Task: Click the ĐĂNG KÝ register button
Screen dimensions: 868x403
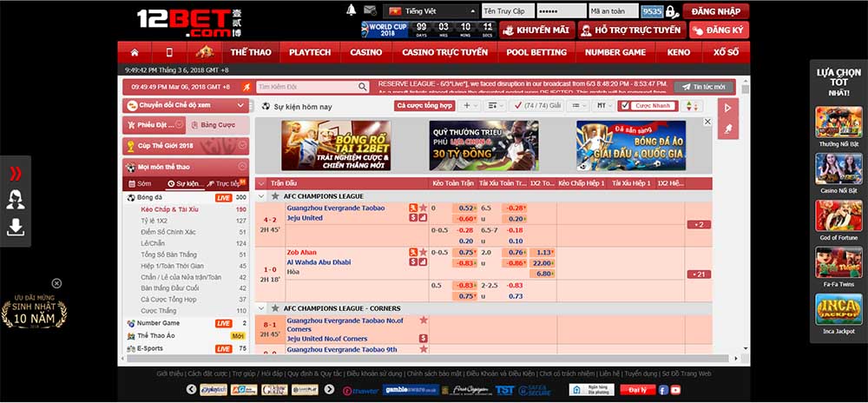Action: point(719,30)
